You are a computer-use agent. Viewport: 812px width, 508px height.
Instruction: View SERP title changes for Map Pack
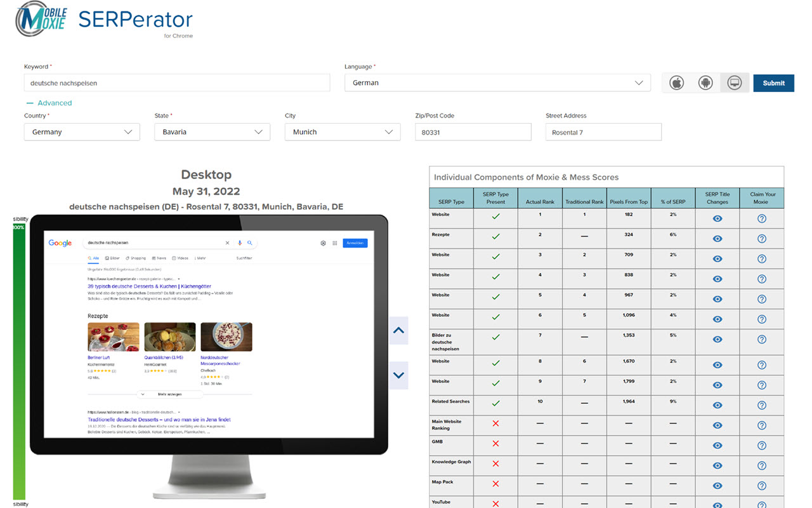tap(717, 486)
